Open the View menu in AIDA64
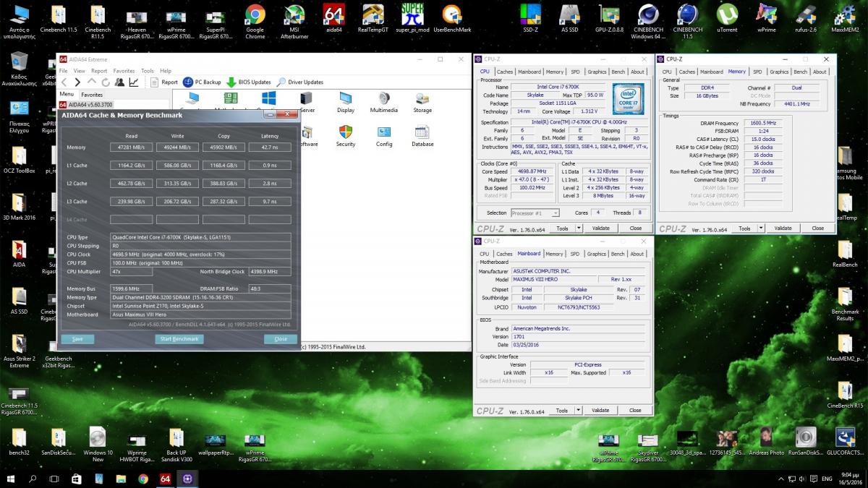Image resolution: width=868 pixels, height=488 pixels. pos(79,71)
